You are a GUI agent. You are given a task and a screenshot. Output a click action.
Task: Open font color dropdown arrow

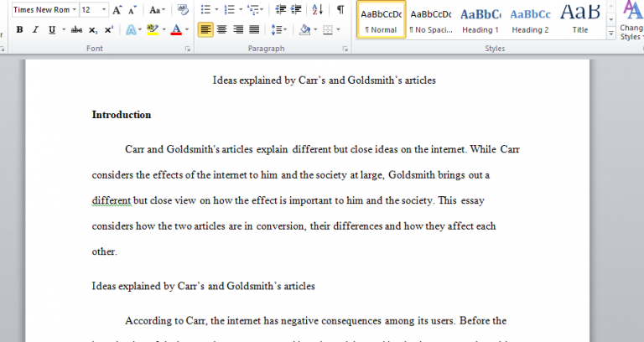(x=187, y=30)
